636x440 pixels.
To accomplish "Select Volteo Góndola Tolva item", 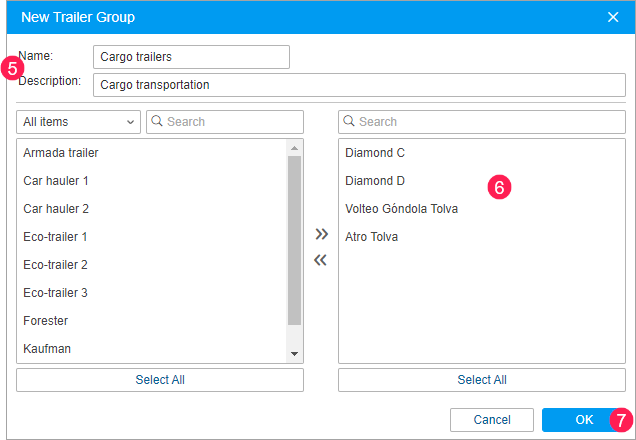I will [x=401, y=209].
